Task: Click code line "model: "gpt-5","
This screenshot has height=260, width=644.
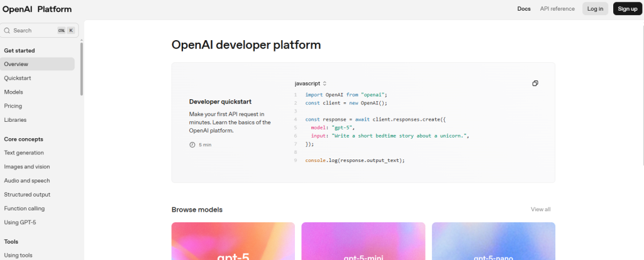Action: (332, 127)
